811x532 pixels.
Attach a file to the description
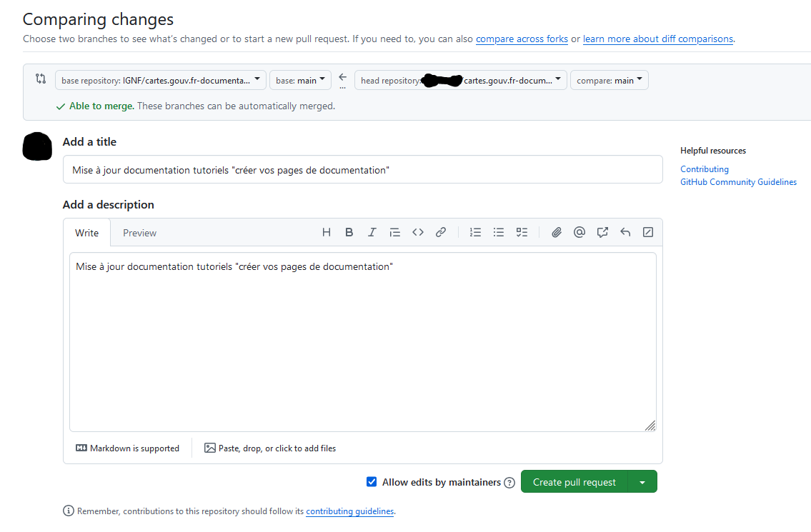[556, 231]
